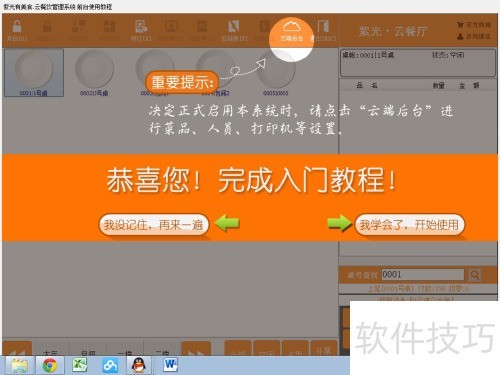Click the 状态: 空闲 status text
The height and width of the screenshot is (375, 500).
click(x=448, y=55)
